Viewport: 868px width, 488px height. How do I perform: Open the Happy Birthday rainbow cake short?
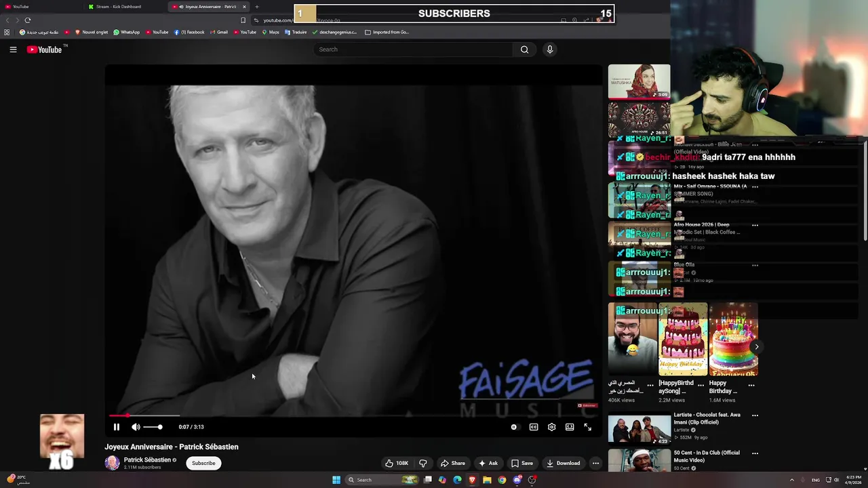click(733, 339)
